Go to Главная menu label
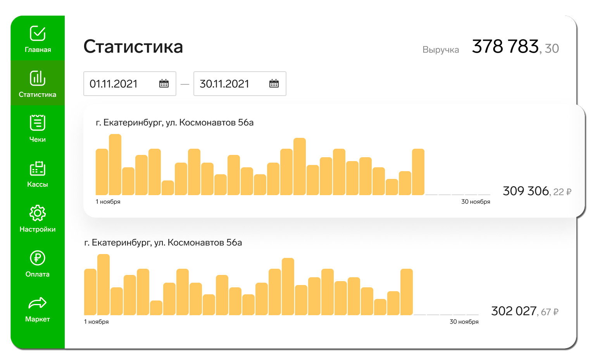The image size is (595, 364). [38, 50]
